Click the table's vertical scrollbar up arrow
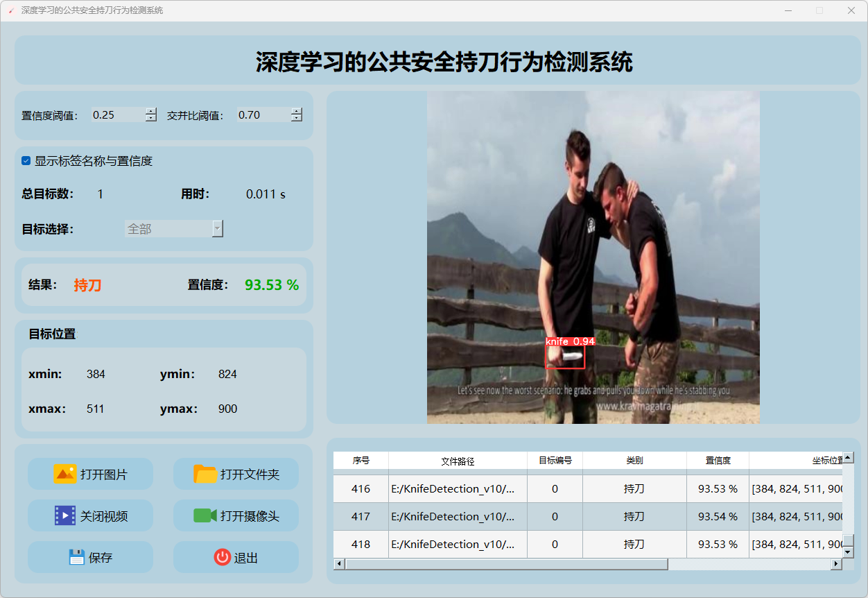The height and width of the screenshot is (598, 868). pyautogui.click(x=848, y=458)
